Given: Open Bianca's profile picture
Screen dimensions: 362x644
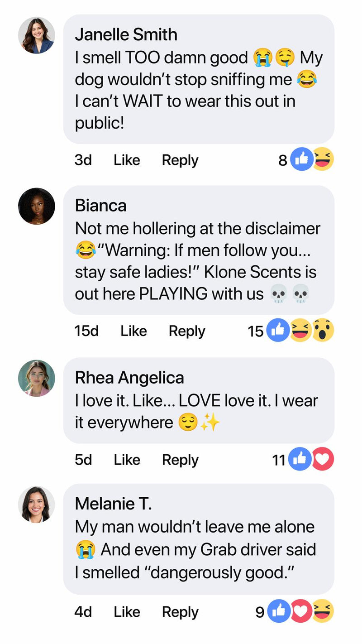Looking at the screenshot, I should [x=36, y=207].
